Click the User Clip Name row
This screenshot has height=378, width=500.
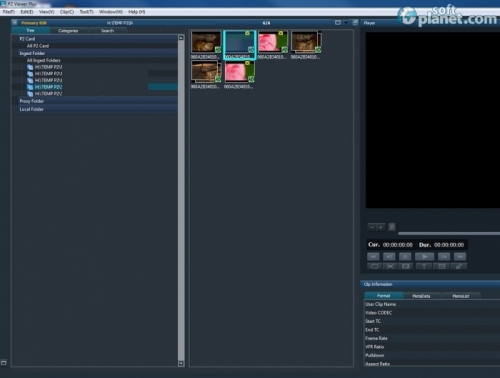432,304
